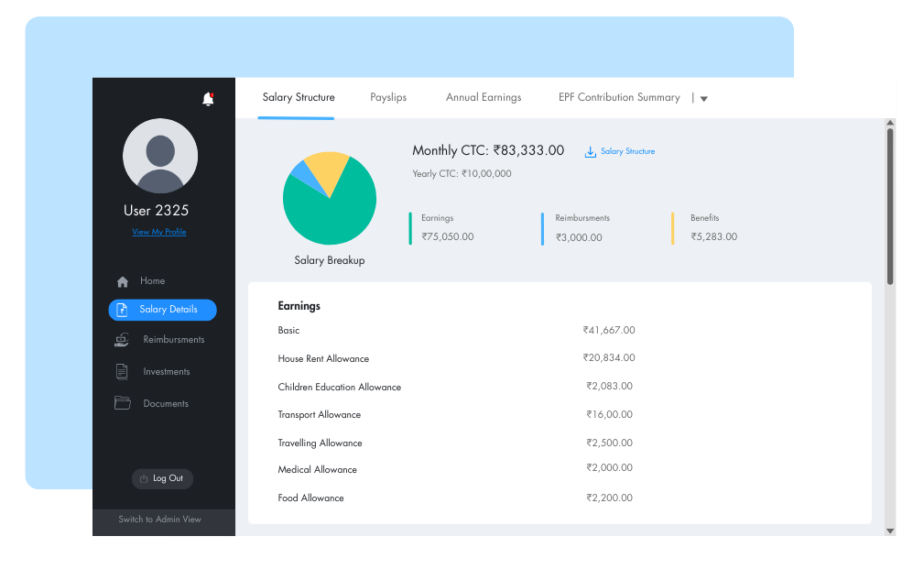Click the Home house icon

pyautogui.click(x=123, y=282)
